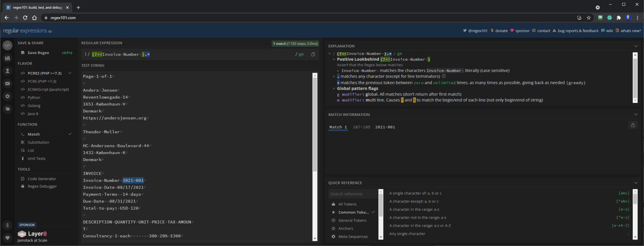
Task: Collapse the Global pattern flags node
Action: [334, 88]
